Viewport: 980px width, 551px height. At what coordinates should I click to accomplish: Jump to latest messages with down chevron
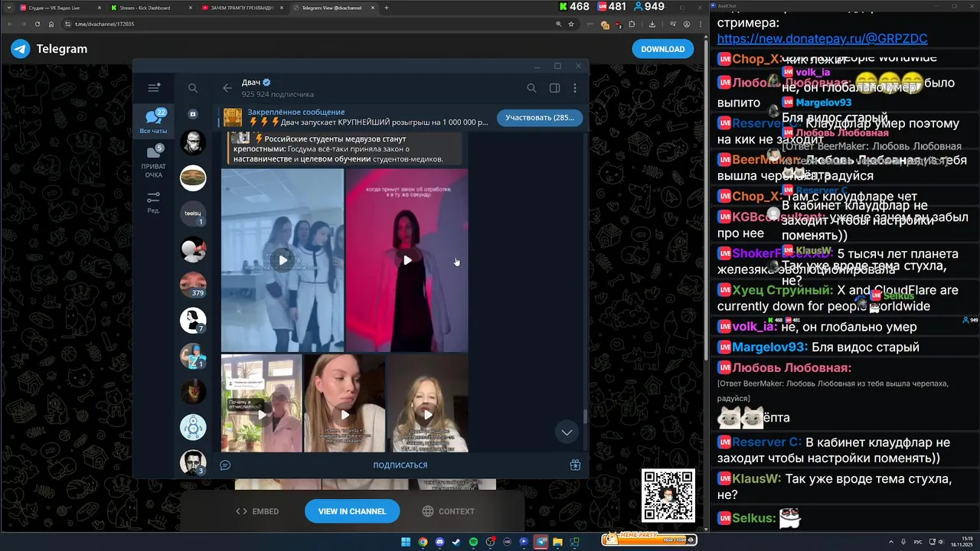click(567, 432)
